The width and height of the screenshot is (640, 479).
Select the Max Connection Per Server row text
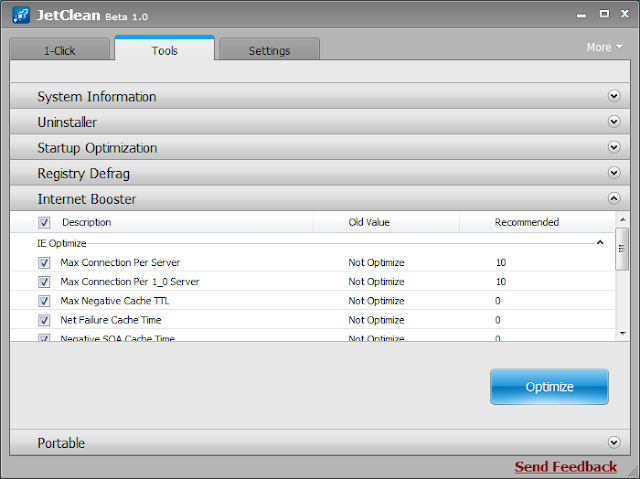pyautogui.click(x=120, y=262)
